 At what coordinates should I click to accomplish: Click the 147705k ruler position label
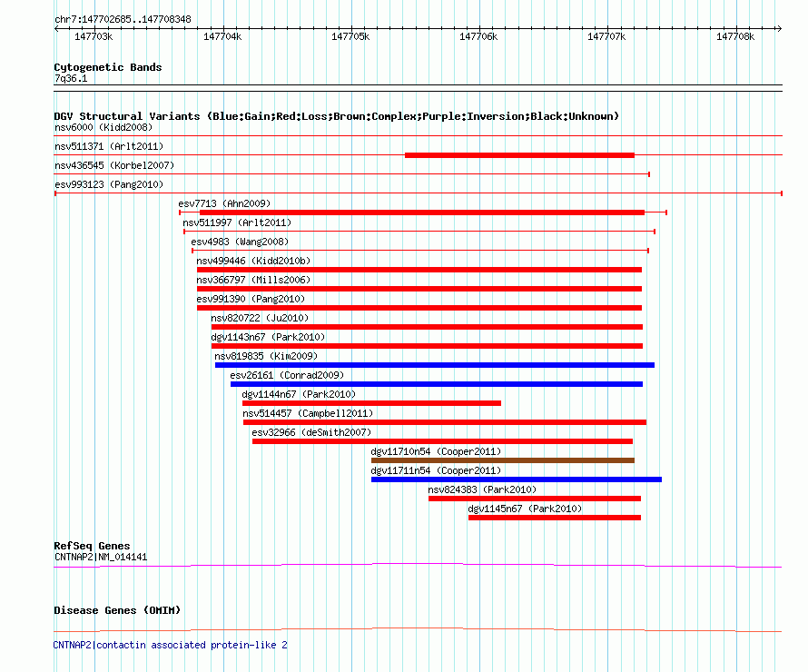click(350, 36)
